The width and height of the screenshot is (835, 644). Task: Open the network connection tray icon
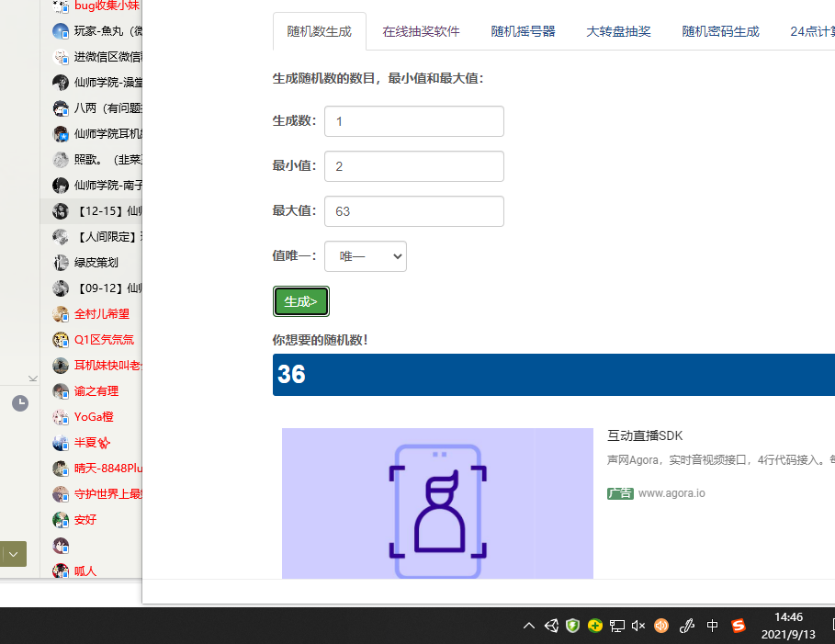click(617, 626)
